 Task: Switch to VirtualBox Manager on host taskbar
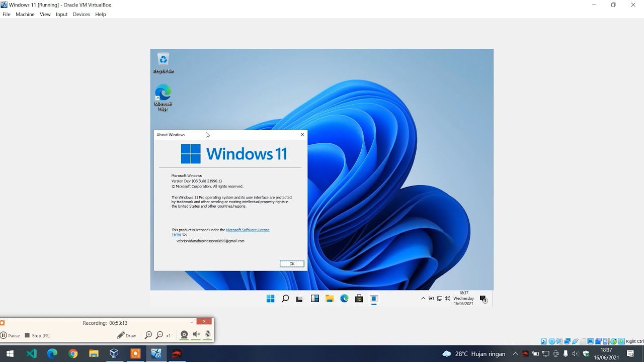[114, 353]
